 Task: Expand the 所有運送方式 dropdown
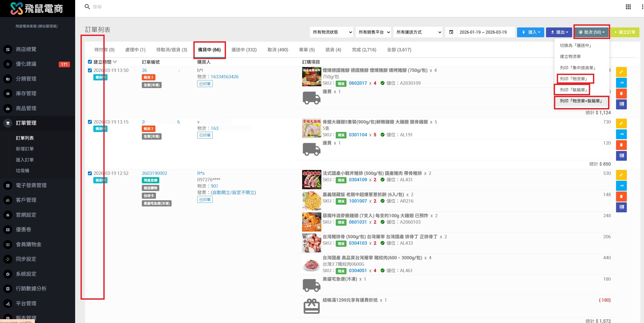click(x=418, y=32)
